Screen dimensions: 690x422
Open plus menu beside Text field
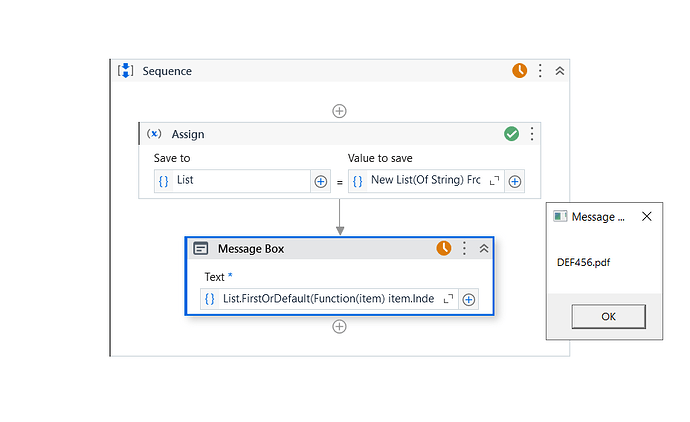(x=468, y=298)
